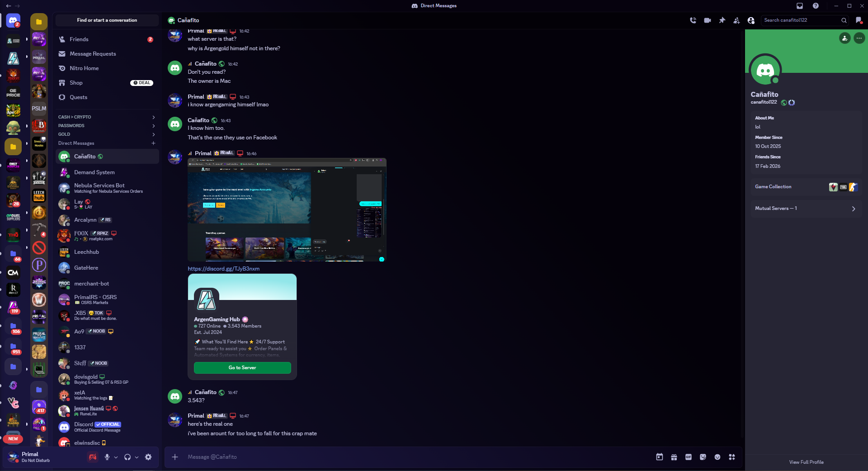
Task: Open DM with Arcalynn
Action: [107, 220]
